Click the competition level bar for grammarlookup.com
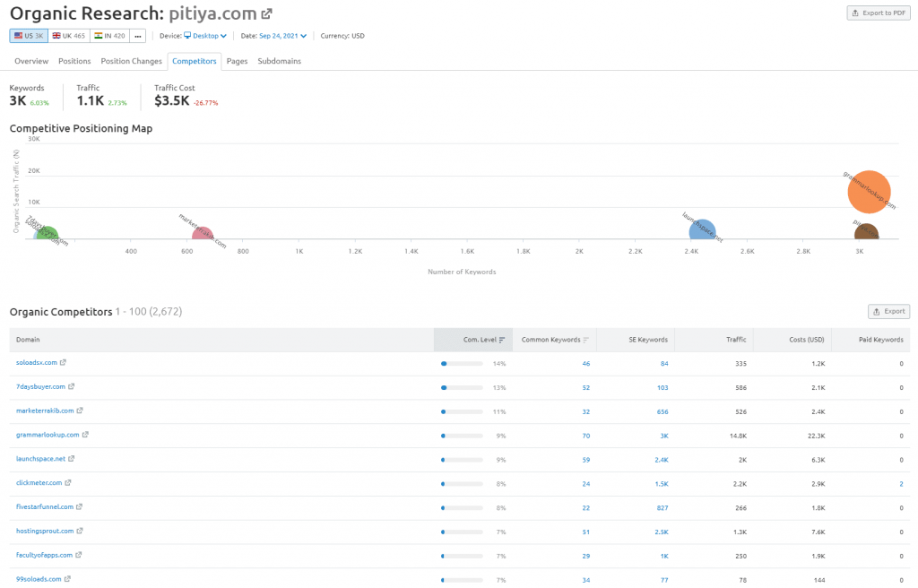 [x=462, y=436]
